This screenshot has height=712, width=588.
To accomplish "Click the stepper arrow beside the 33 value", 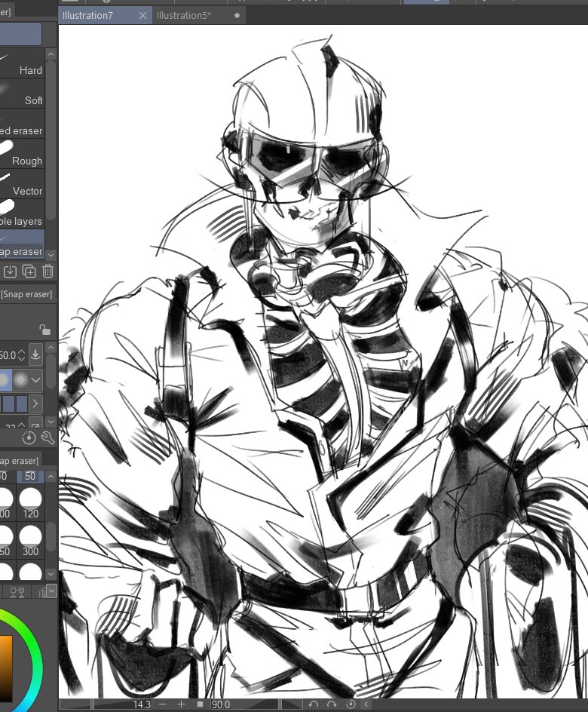I will [21, 425].
